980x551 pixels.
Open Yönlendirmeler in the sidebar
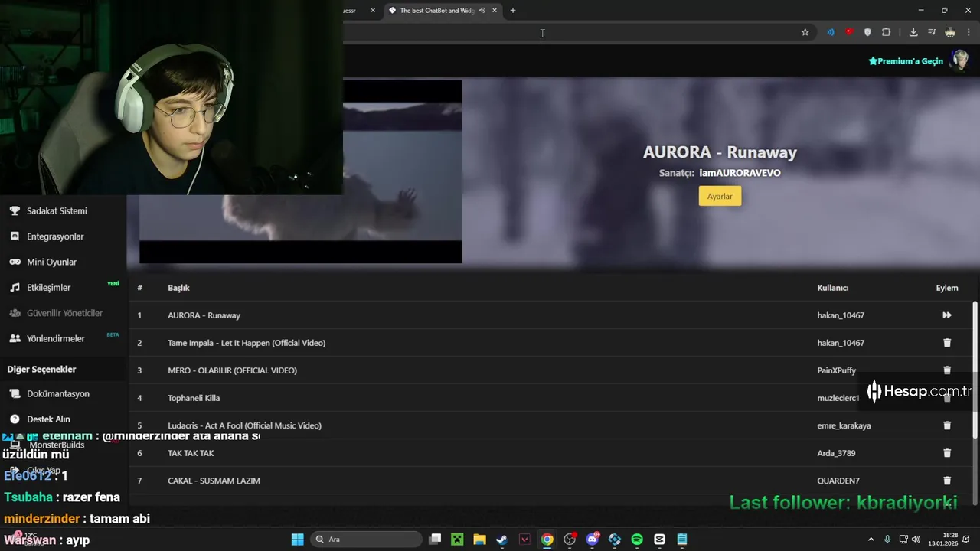56,338
